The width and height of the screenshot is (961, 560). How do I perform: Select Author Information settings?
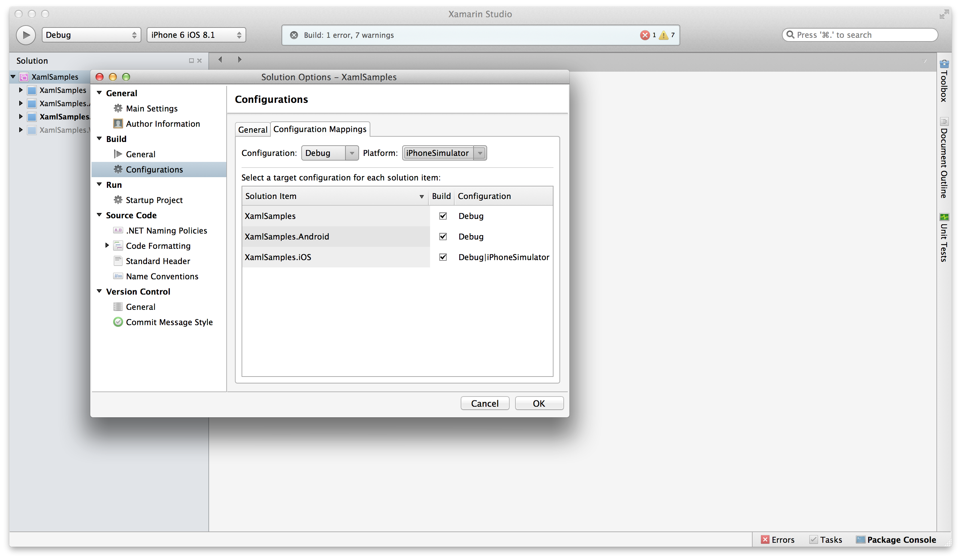tap(163, 123)
